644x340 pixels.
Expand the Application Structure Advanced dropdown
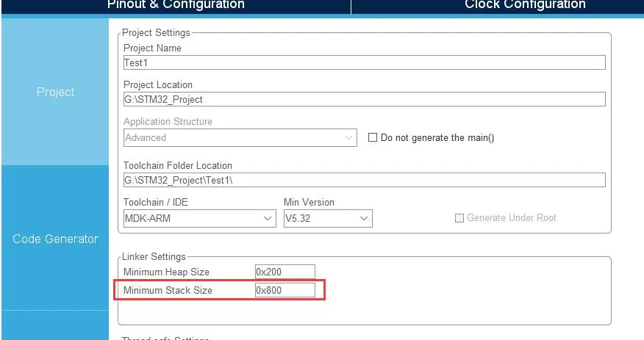pos(240,137)
